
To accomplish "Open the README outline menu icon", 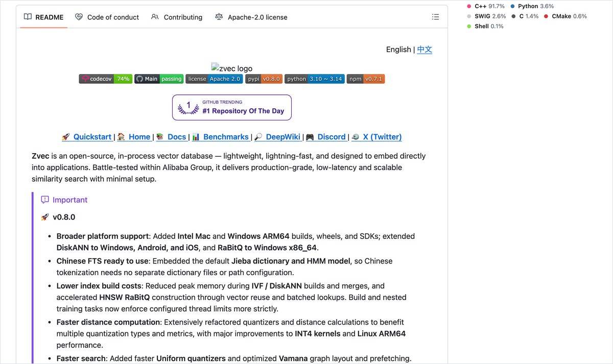I will pyautogui.click(x=435, y=17).
